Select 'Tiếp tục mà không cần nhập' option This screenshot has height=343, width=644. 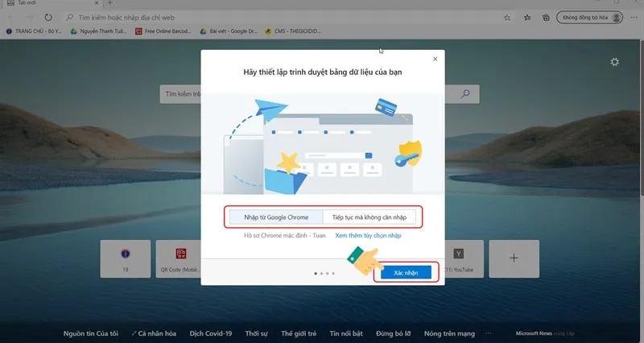pyautogui.click(x=369, y=217)
